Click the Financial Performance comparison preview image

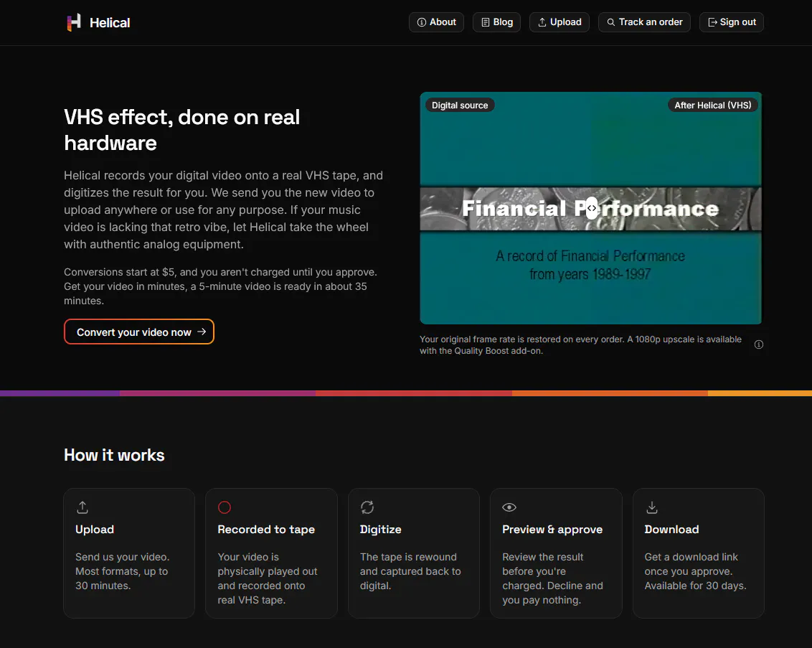[x=590, y=208]
